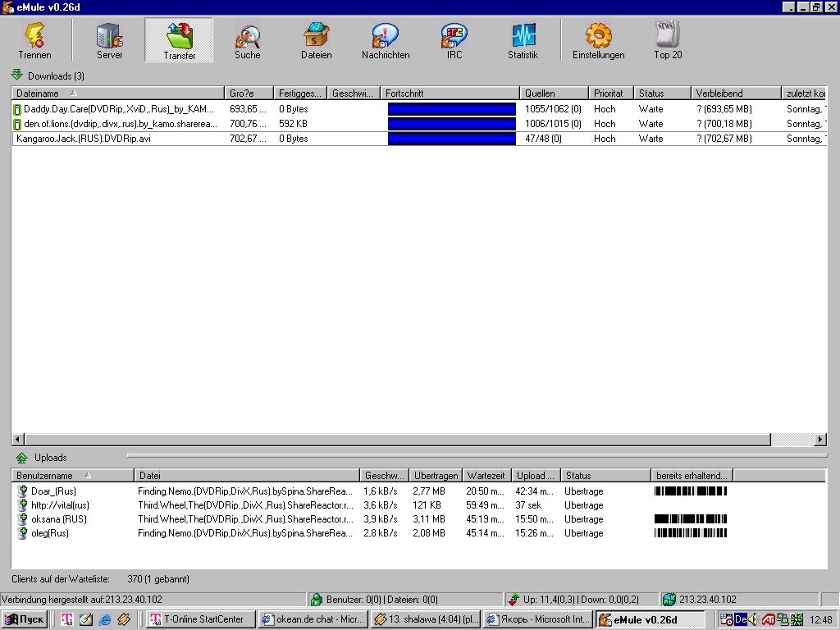The image size is (840, 630).
Task: Switch to Якорь Microsoft Internet taskbar item
Action: (539, 619)
